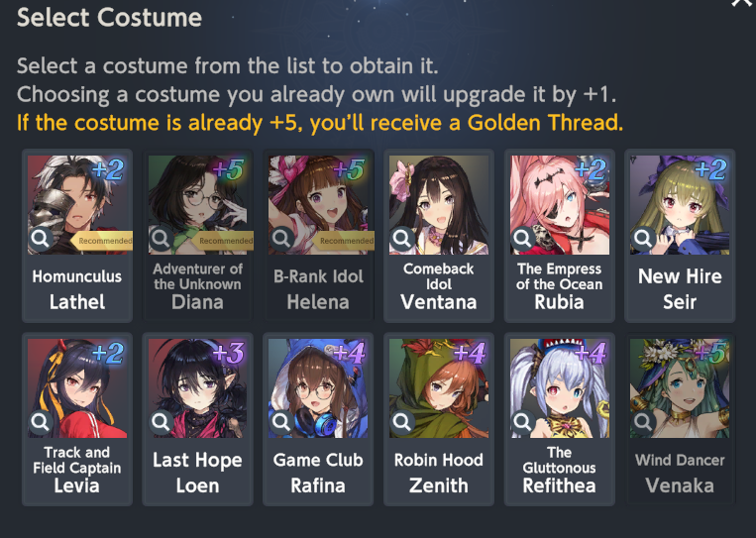Select Last Hope Loen costume label
This screenshot has height=538, width=756.
pyautogui.click(x=198, y=473)
